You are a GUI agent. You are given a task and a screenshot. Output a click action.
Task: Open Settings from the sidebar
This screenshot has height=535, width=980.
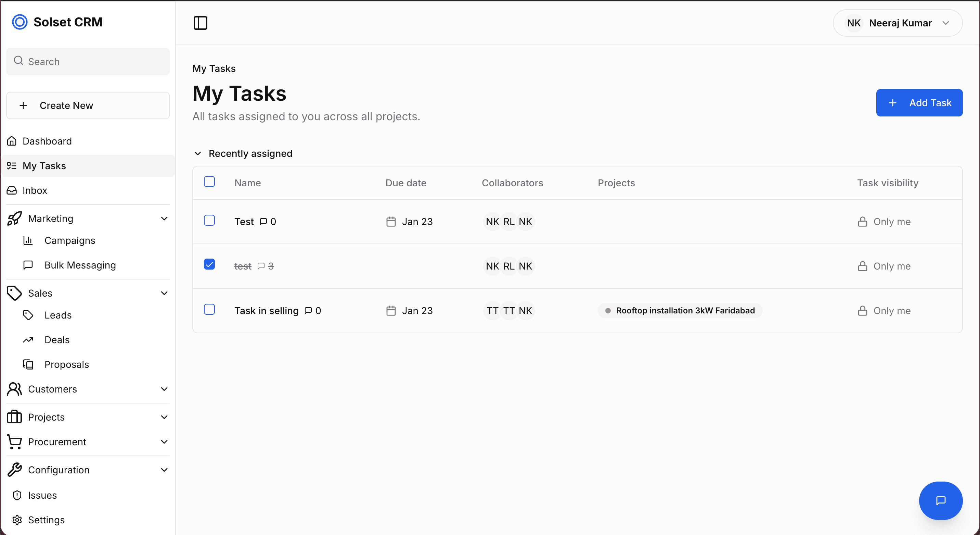point(47,520)
